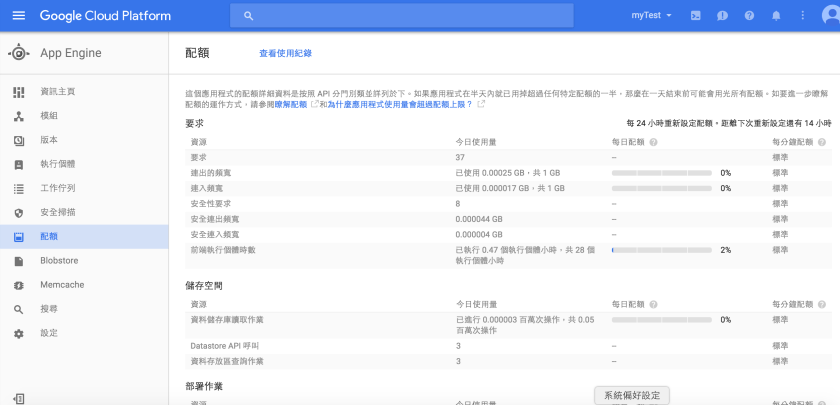Image resolution: width=840 pixels, height=405 pixels.
Task: Click the 系統偏好設定 button
Action: 632,395
